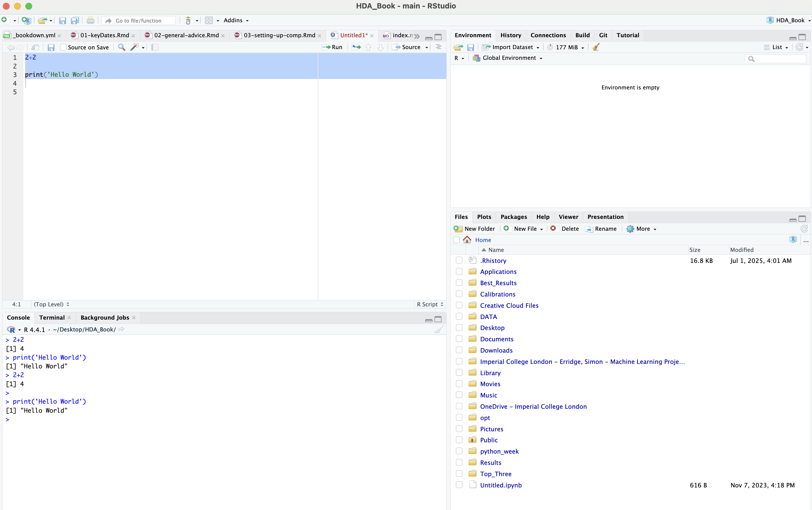Click the Go to previous section up arrow

coord(368,47)
